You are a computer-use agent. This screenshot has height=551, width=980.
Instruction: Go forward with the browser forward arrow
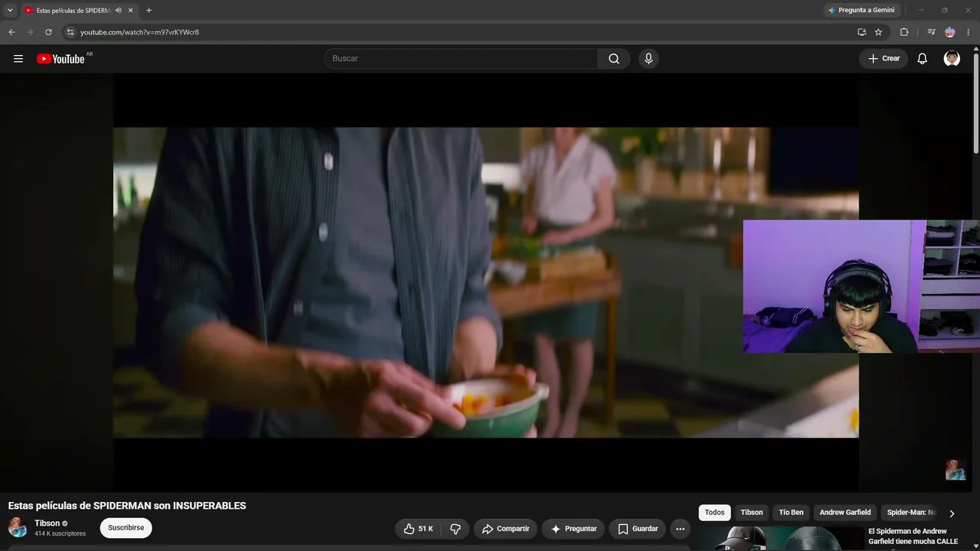[30, 32]
